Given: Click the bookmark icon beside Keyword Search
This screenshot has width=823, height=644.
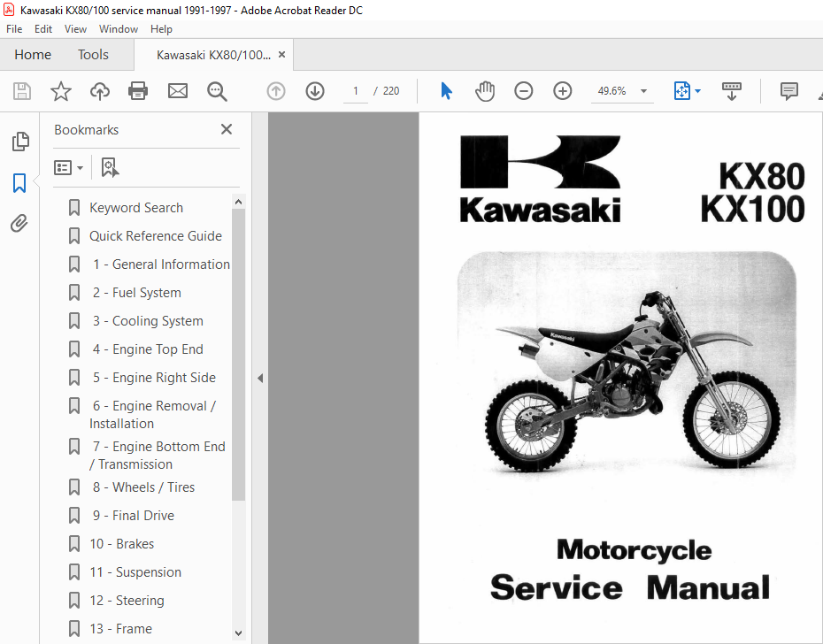Looking at the screenshot, I should coord(74,208).
